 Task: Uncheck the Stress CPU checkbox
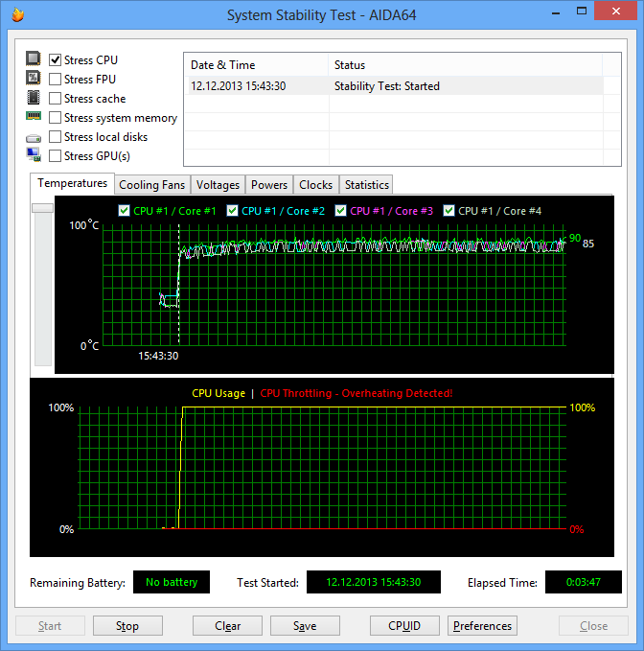pyautogui.click(x=56, y=59)
